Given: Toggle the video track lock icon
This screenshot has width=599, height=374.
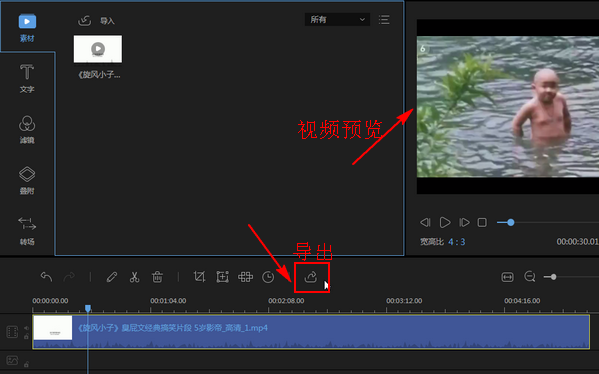Looking at the screenshot, I should click(26, 336).
